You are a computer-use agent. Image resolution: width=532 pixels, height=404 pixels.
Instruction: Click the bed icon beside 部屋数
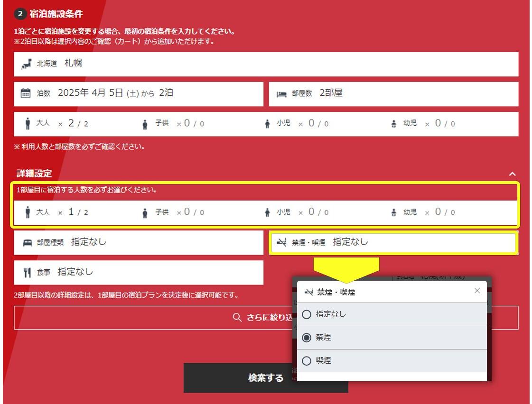[281, 94]
